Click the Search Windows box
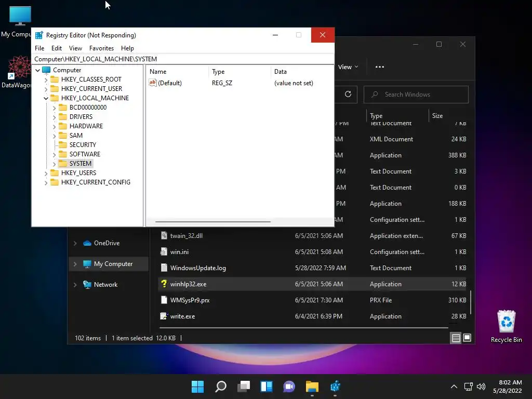 pos(416,95)
